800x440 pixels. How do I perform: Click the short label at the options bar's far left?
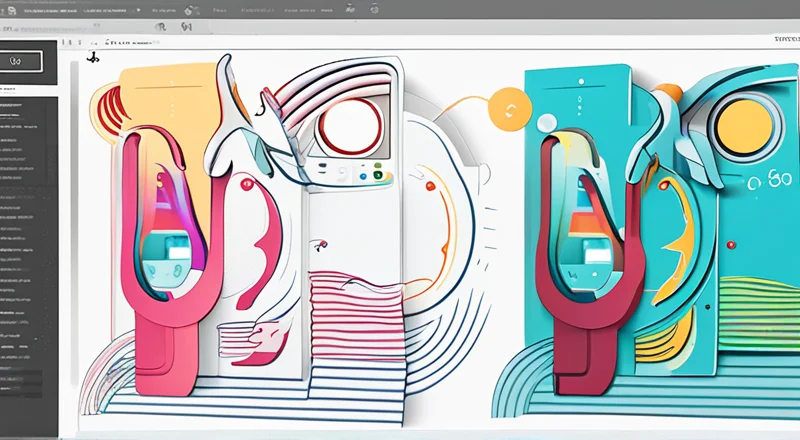point(12,27)
